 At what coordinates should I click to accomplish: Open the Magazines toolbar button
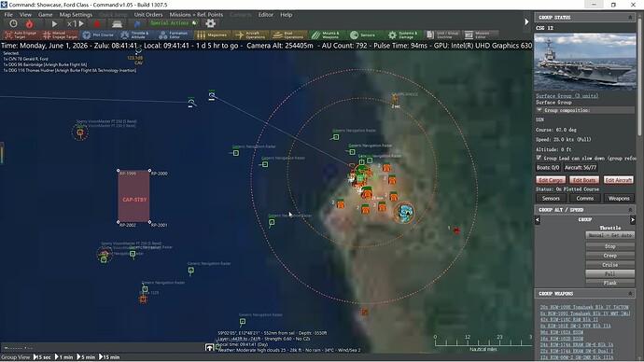click(x=213, y=35)
